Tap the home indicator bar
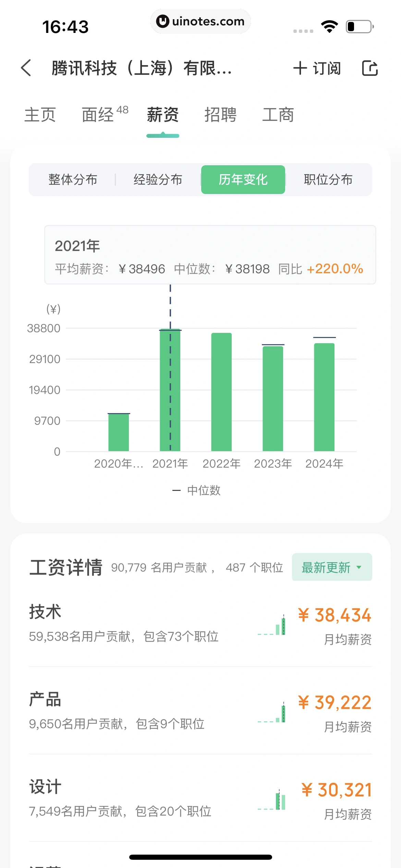 [x=200, y=857]
